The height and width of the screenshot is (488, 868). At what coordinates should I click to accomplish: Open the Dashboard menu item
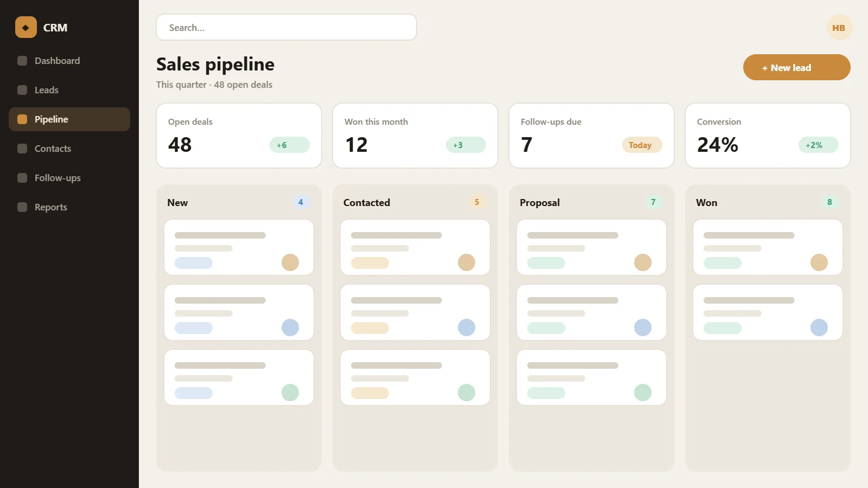(69, 61)
